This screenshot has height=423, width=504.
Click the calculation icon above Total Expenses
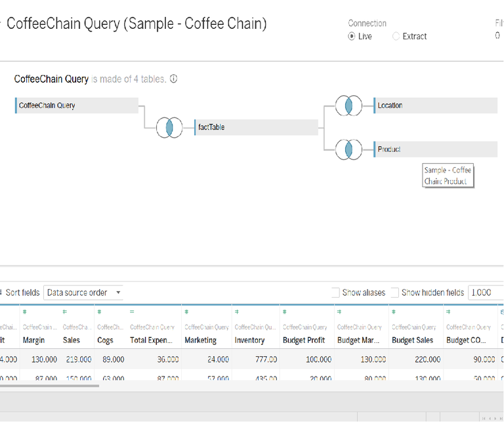tap(133, 312)
